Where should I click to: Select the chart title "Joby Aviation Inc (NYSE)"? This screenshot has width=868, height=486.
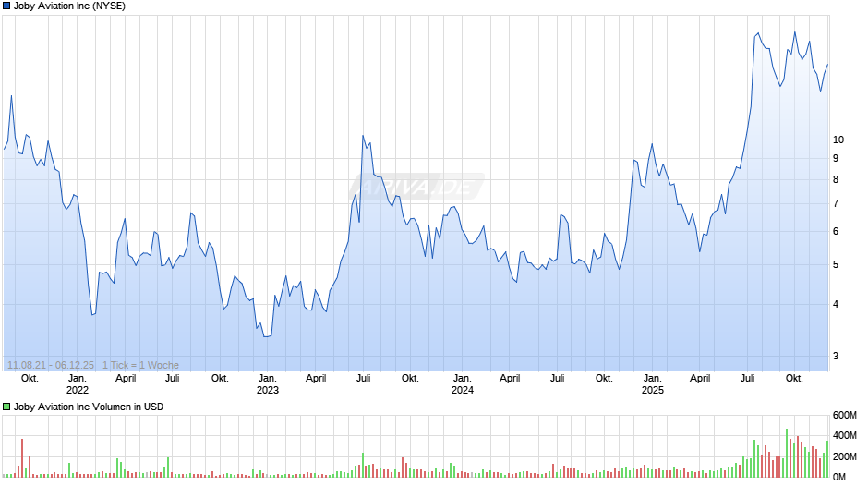(70, 6)
